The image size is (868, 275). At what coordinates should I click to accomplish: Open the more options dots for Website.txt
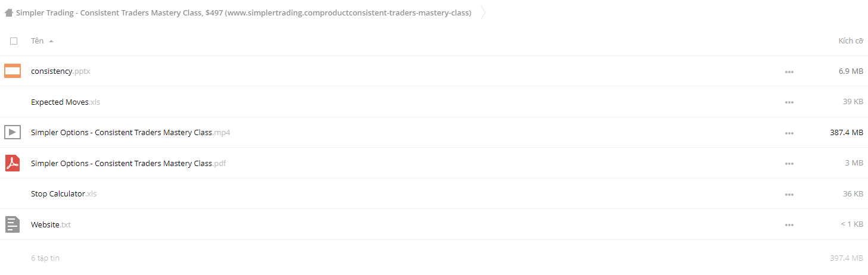click(789, 225)
